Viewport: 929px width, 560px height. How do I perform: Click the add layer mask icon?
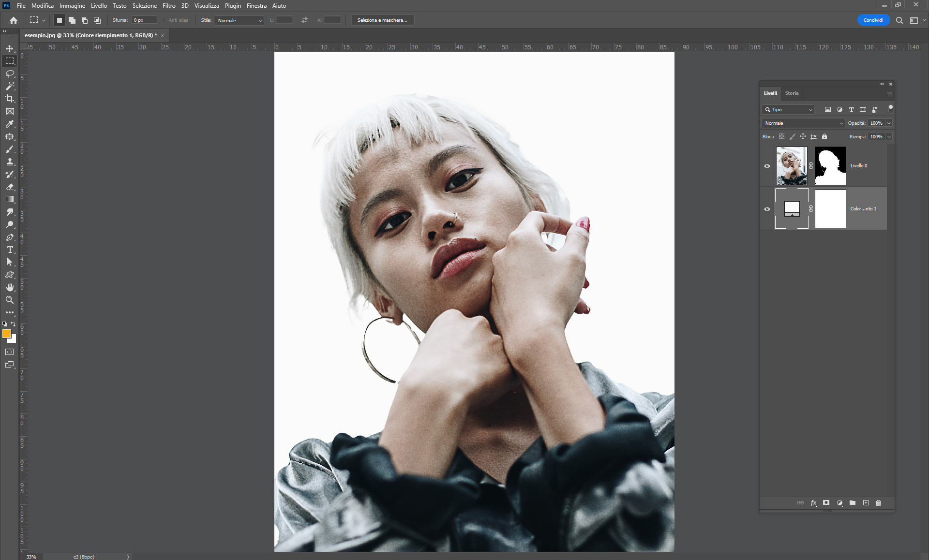click(x=826, y=503)
